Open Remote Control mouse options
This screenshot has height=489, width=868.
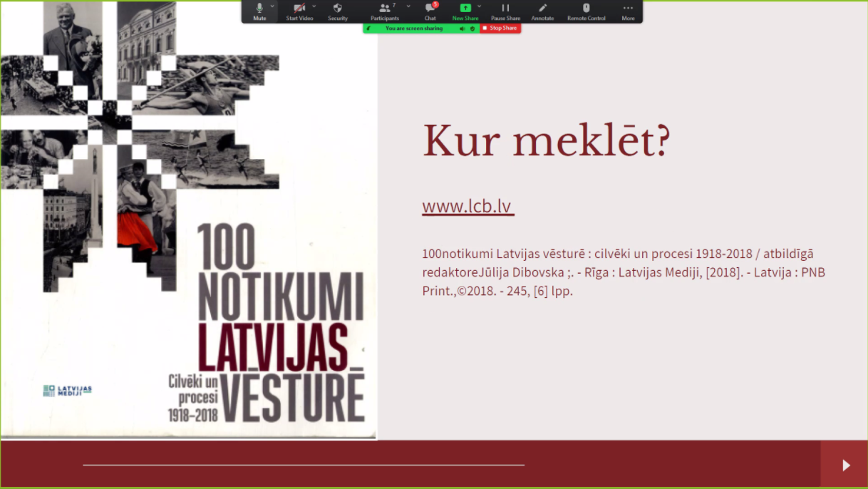click(587, 11)
